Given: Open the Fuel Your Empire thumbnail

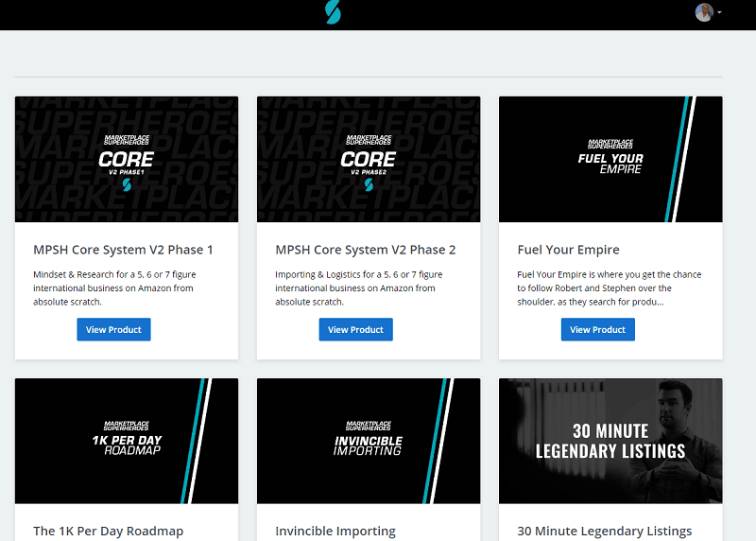Looking at the screenshot, I should pos(610,159).
